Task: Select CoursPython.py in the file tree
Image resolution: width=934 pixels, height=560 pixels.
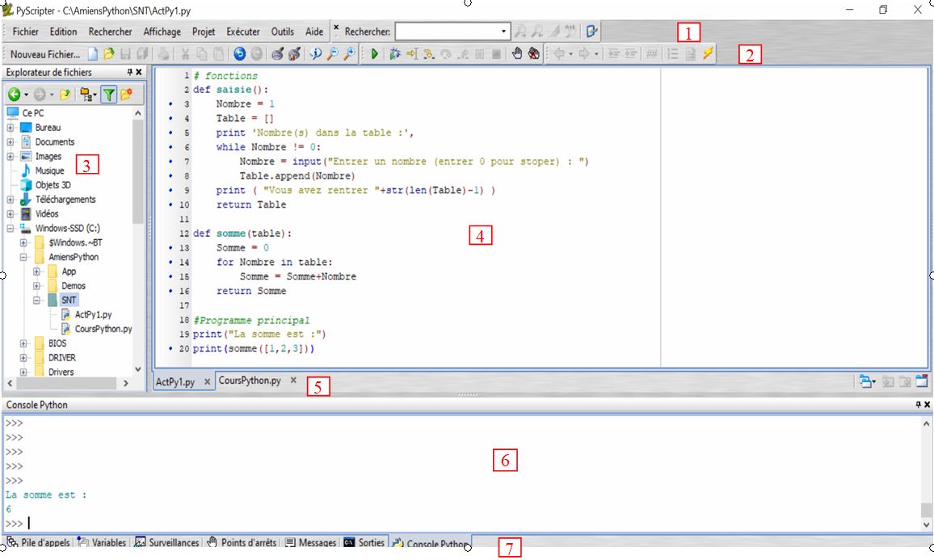Action: pyautogui.click(x=103, y=329)
